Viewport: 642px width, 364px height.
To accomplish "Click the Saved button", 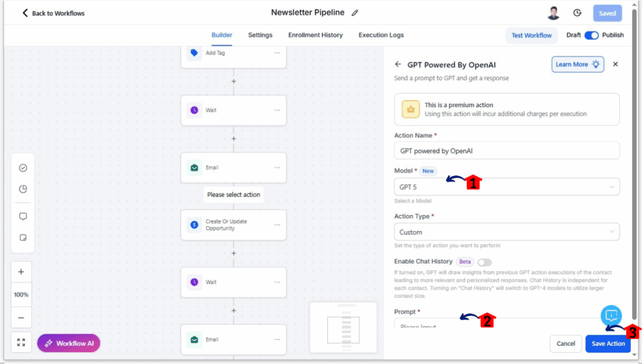I will coord(608,13).
